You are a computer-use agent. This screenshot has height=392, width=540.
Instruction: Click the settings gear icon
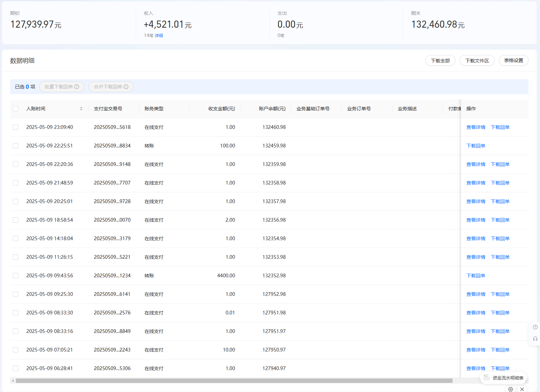(x=511, y=389)
